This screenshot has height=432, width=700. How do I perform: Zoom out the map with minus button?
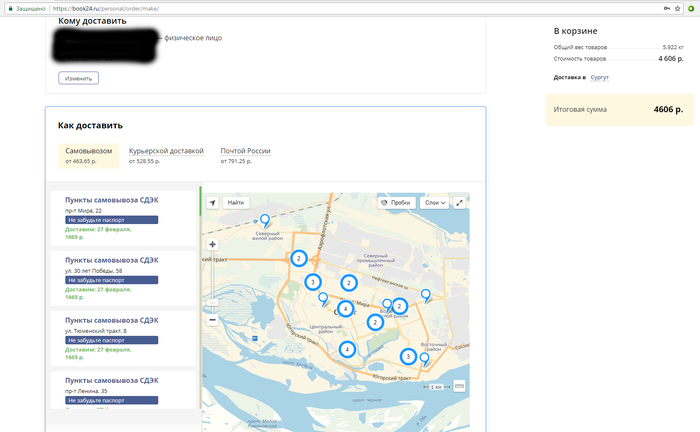[212, 320]
